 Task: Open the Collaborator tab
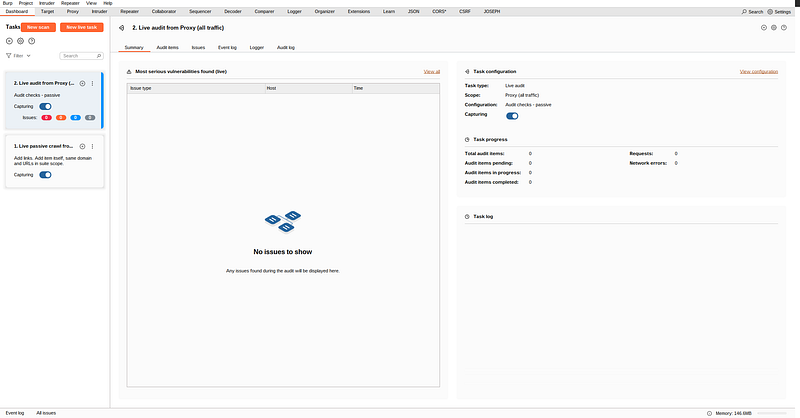pyautogui.click(x=164, y=11)
